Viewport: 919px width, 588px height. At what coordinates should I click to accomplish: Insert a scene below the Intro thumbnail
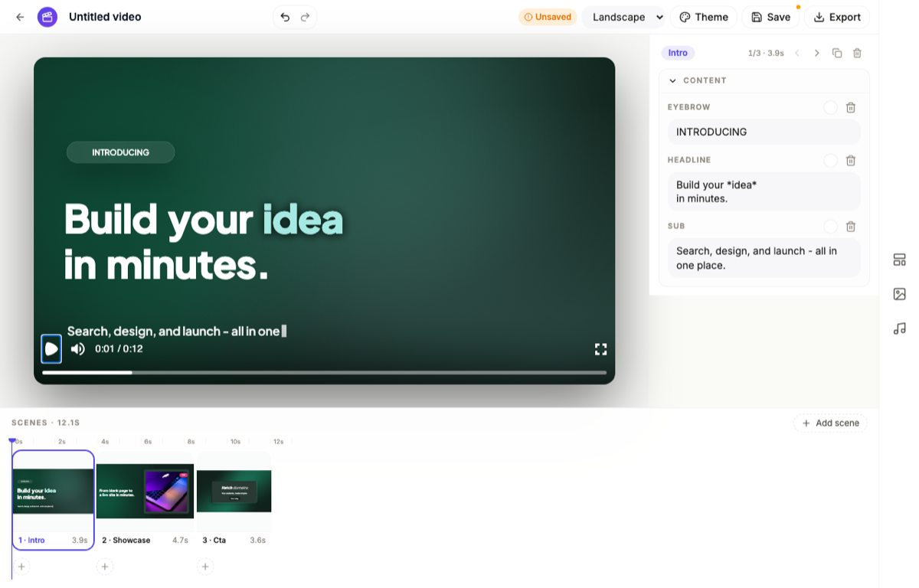tap(21, 567)
